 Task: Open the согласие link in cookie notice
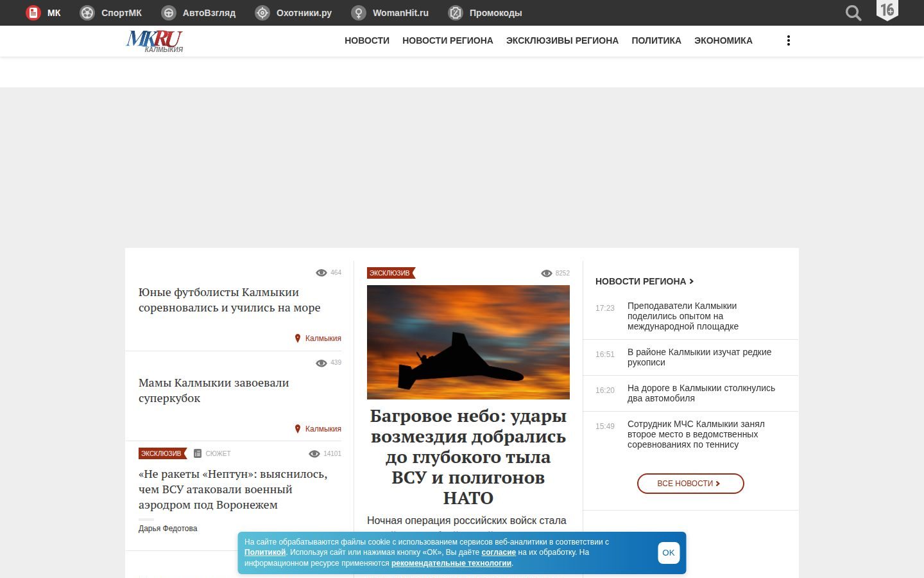click(499, 552)
